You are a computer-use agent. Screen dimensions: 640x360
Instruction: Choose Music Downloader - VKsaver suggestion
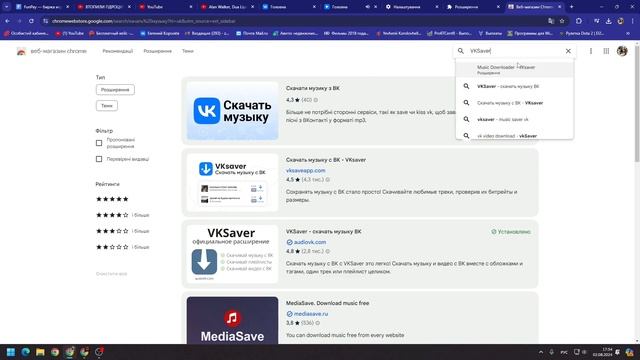(515, 69)
